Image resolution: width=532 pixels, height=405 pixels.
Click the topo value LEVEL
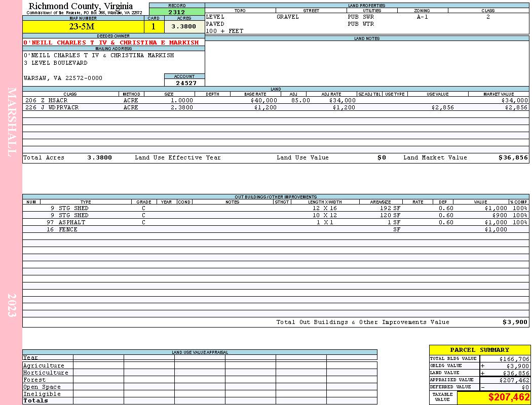point(215,17)
